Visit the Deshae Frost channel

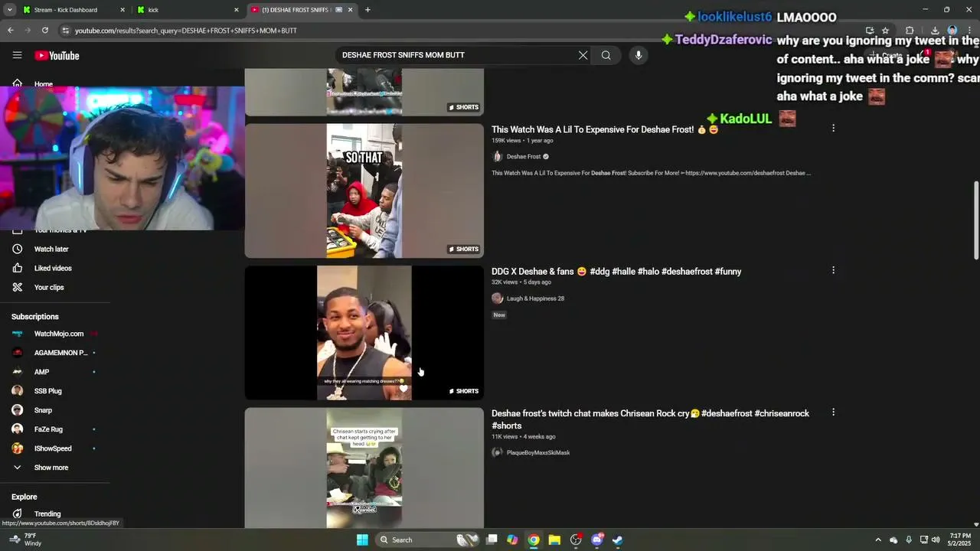tap(524, 157)
